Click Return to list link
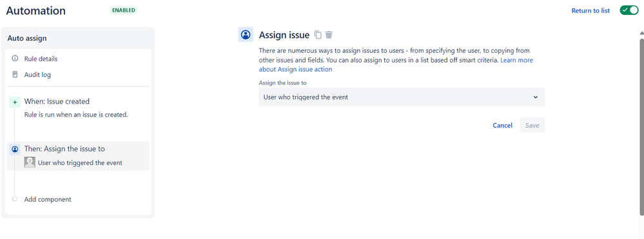644x239 pixels. (590, 11)
